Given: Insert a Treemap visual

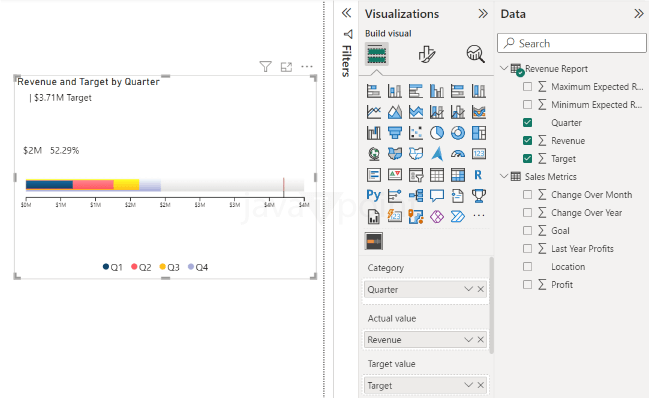Looking at the screenshot, I should click(479, 133).
